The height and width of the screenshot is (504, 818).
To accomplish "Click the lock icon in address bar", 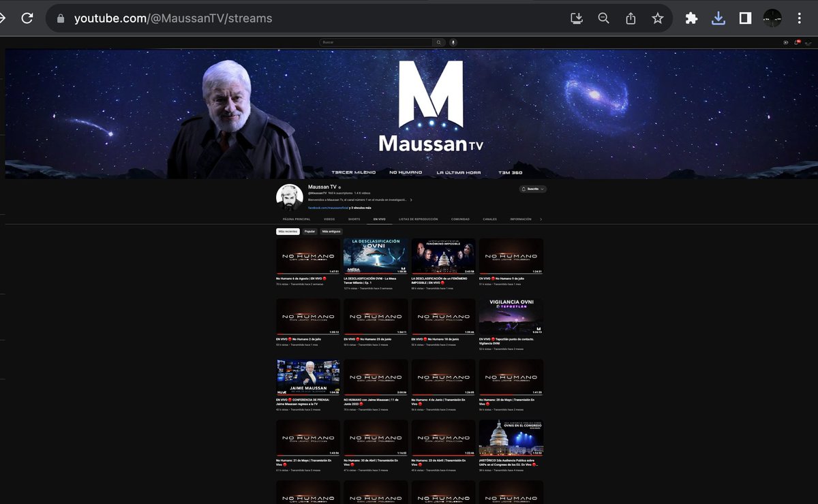I will tap(61, 18).
